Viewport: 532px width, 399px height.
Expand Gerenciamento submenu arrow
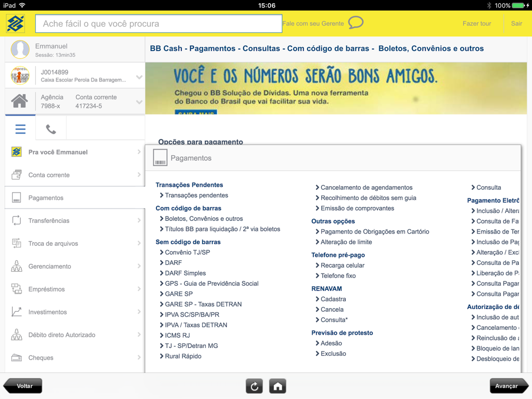139,266
